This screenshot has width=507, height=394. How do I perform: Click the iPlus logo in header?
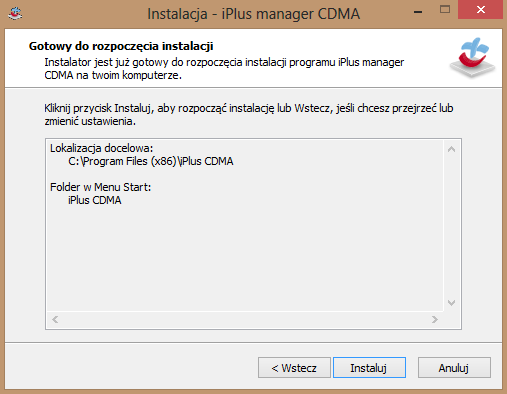(x=473, y=57)
